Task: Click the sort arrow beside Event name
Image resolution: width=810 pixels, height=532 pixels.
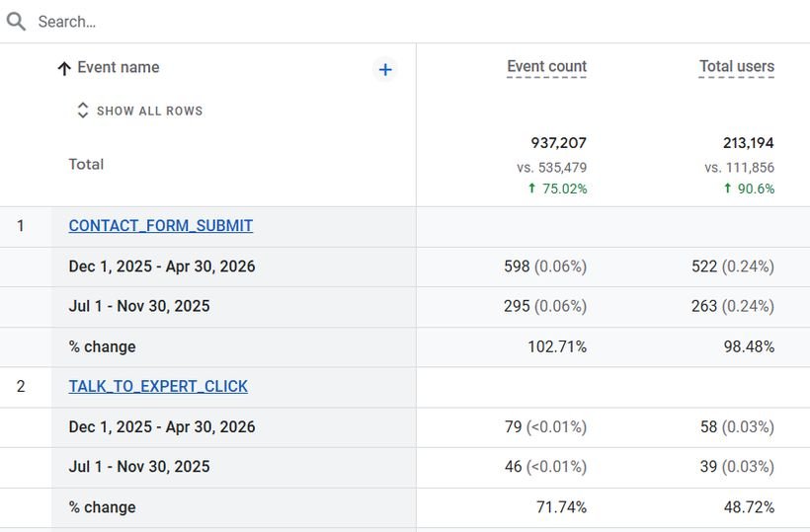Action: 64,69
